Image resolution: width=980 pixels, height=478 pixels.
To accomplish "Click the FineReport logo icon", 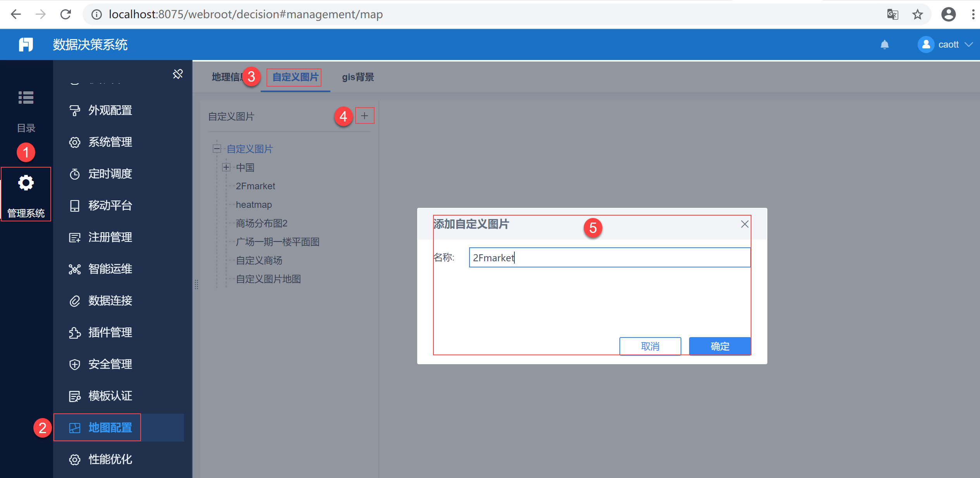I will coord(26,45).
